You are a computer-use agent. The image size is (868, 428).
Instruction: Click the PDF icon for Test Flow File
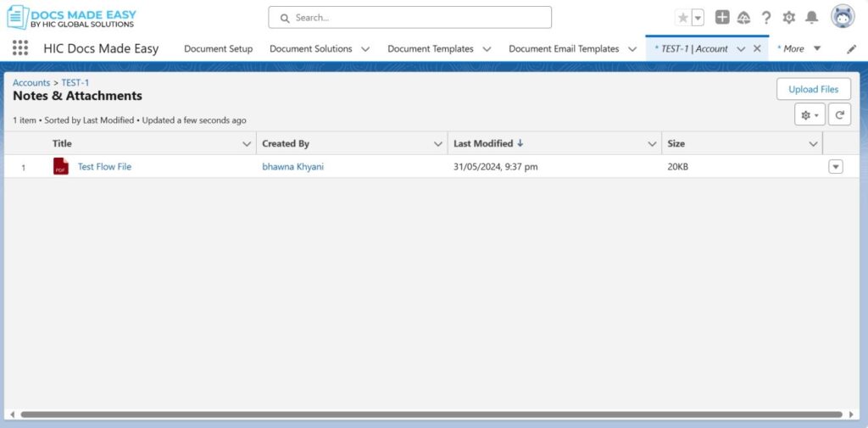coord(61,166)
